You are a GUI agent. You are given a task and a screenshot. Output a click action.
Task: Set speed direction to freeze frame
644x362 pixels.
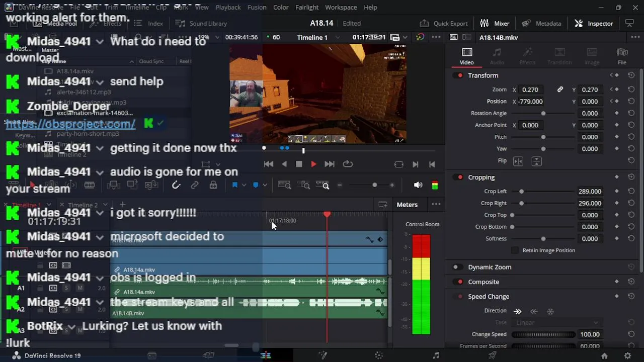point(550,311)
